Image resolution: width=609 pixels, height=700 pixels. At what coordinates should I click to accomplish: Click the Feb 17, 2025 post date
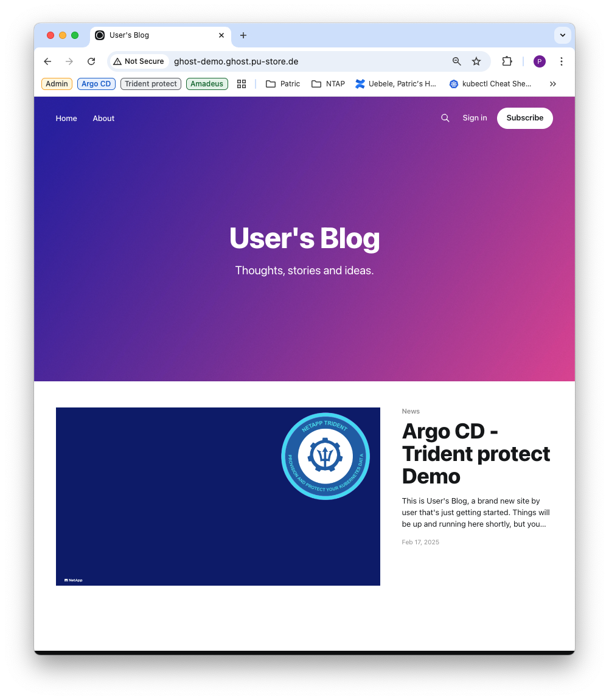point(420,542)
